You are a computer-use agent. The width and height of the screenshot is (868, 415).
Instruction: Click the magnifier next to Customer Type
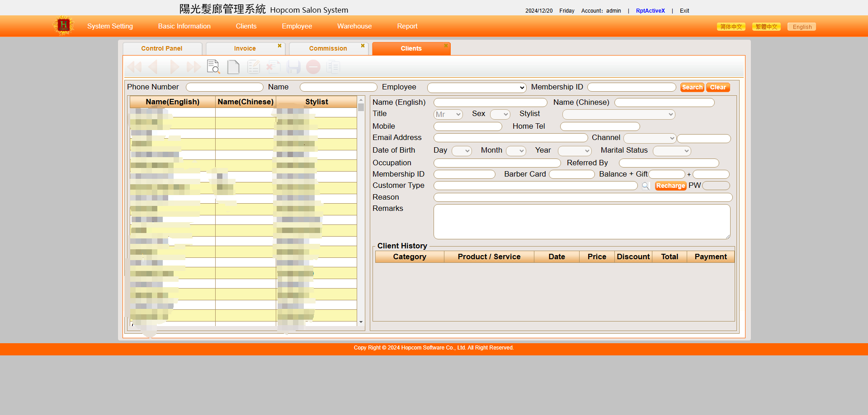coord(646,186)
